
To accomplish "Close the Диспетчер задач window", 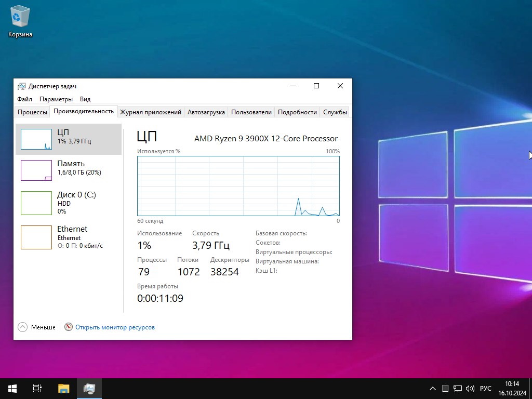I will pyautogui.click(x=340, y=86).
